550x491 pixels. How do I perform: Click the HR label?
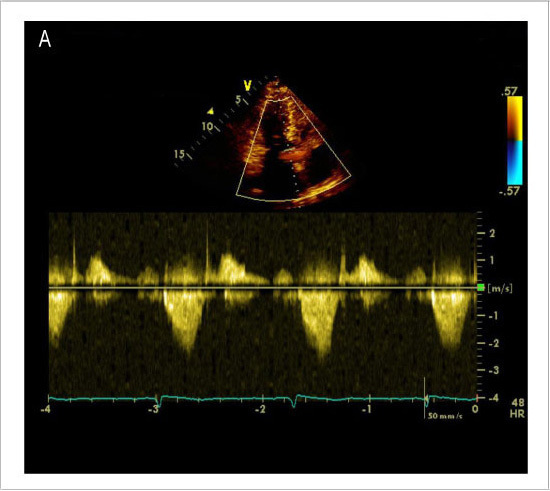click(x=517, y=414)
